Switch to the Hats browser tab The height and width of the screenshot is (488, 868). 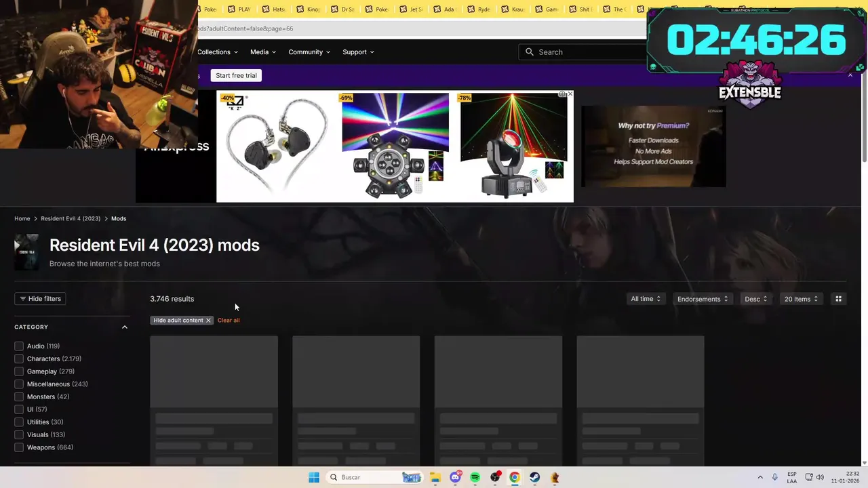274,9
